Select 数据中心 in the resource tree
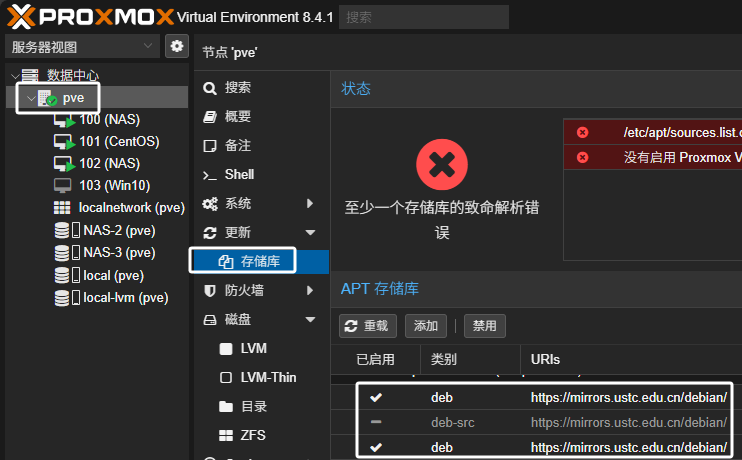Viewport: 742px width, 460px height. [x=72, y=75]
